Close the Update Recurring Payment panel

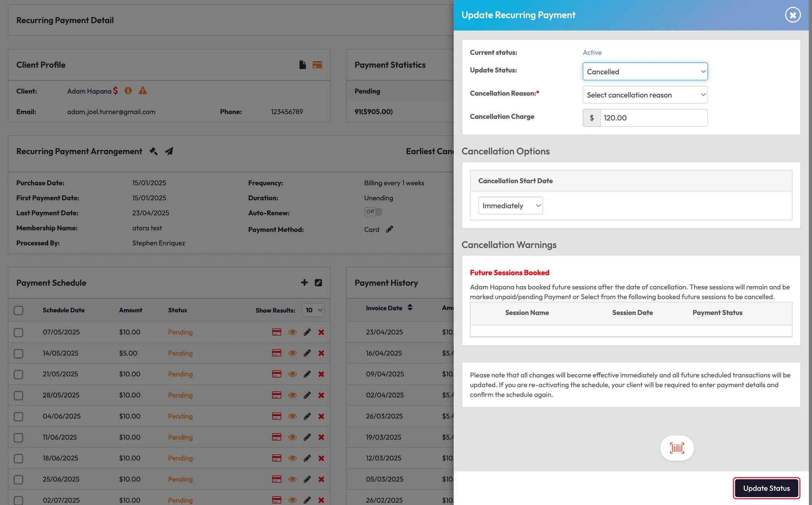click(793, 15)
